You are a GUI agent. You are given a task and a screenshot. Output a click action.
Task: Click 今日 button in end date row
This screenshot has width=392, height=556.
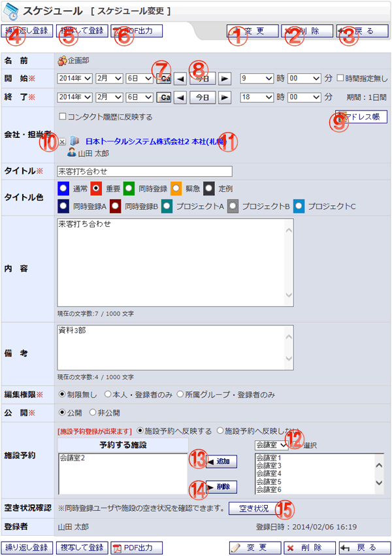(x=203, y=97)
